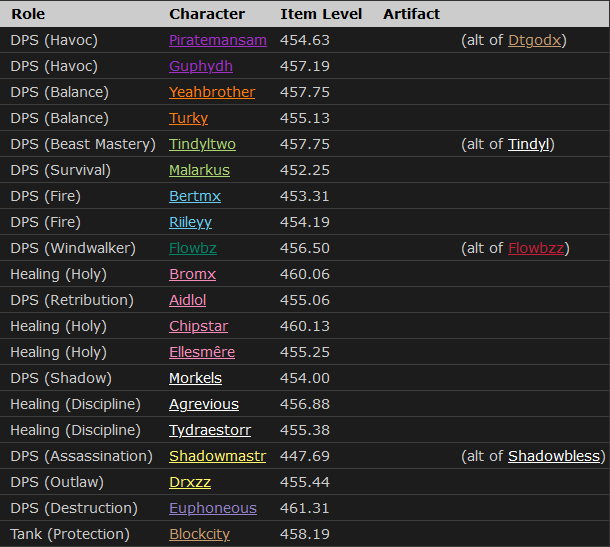Click the Malarkus character link
The width and height of the screenshot is (610, 547).
(199, 170)
